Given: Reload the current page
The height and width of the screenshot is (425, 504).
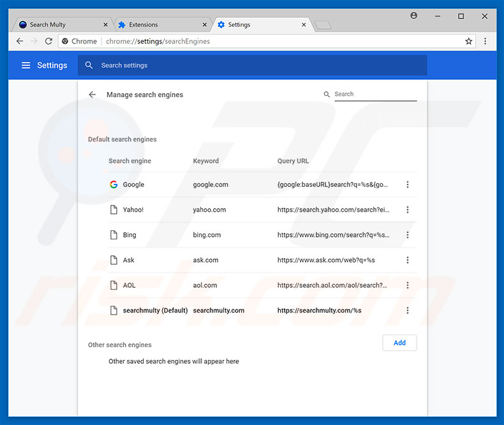Looking at the screenshot, I should (x=48, y=41).
